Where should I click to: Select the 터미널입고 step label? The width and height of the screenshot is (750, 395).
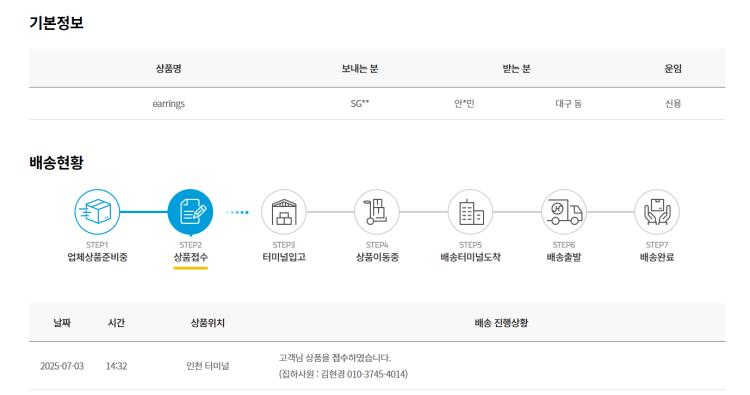[284, 257]
